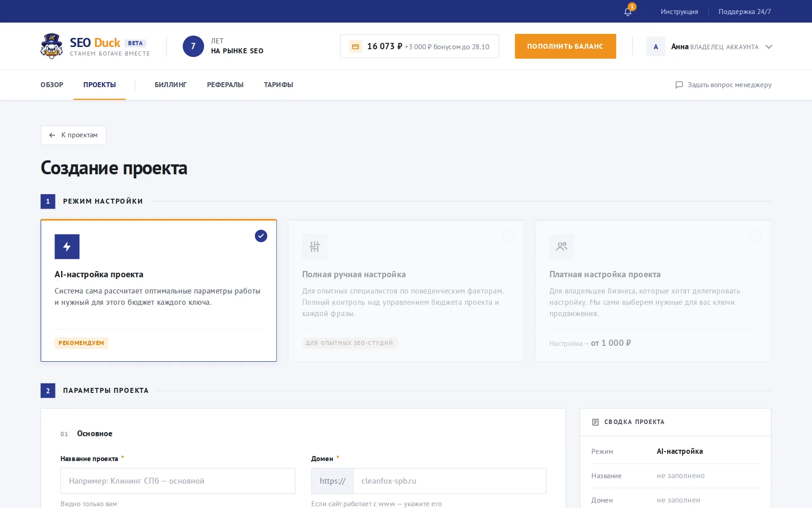This screenshot has height=508, width=812.
Task: Click the Основное section heading
Action: (95, 433)
